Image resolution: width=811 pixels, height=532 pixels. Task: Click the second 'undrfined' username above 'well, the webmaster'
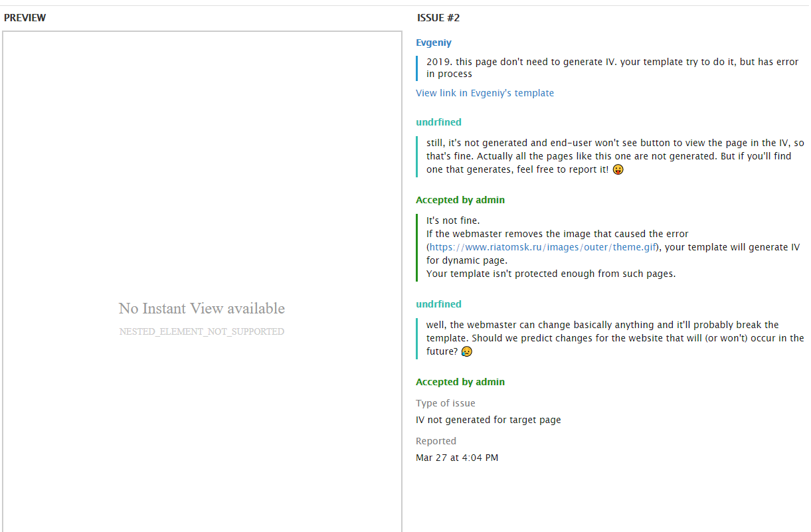pos(438,304)
